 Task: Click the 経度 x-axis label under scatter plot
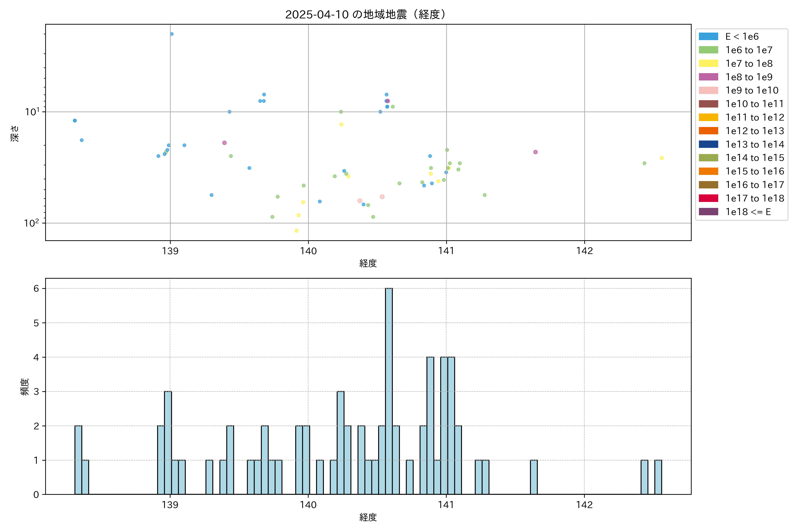[x=368, y=263]
